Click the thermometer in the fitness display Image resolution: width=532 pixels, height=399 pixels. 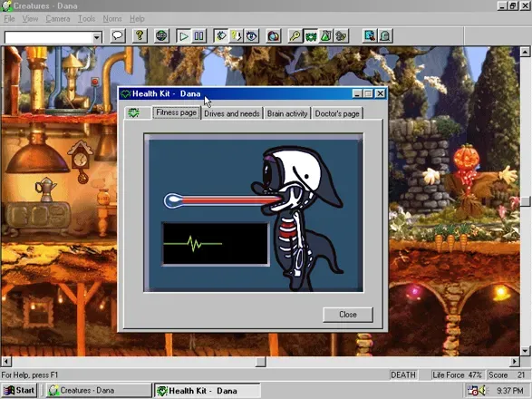tap(222, 200)
